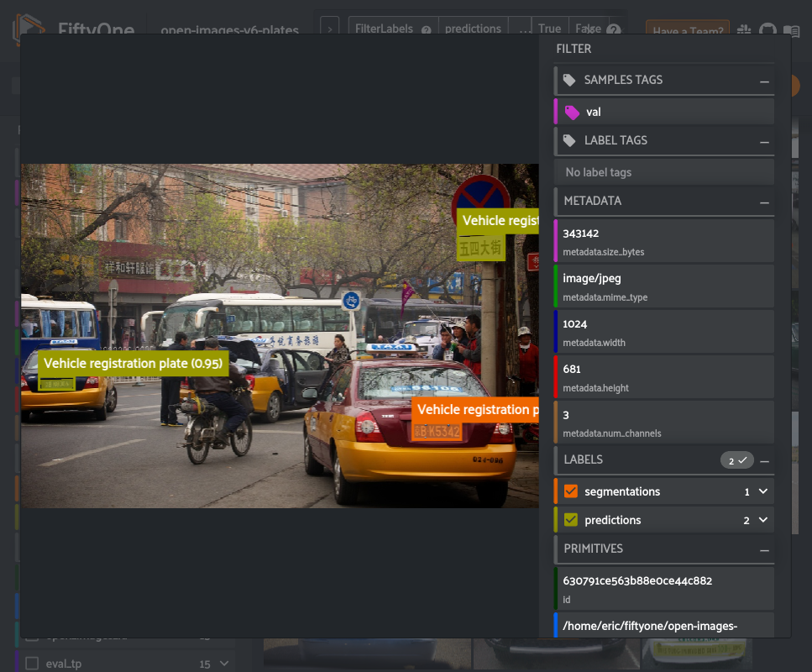
Task: Open the documentation book icon
Action: (x=791, y=30)
